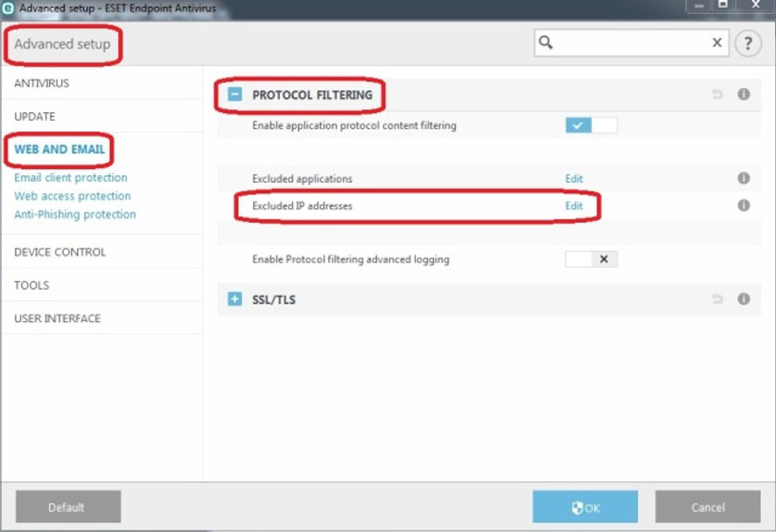Image resolution: width=776 pixels, height=532 pixels.
Task: Expand the SSL/TLS section
Action: (234, 299)
